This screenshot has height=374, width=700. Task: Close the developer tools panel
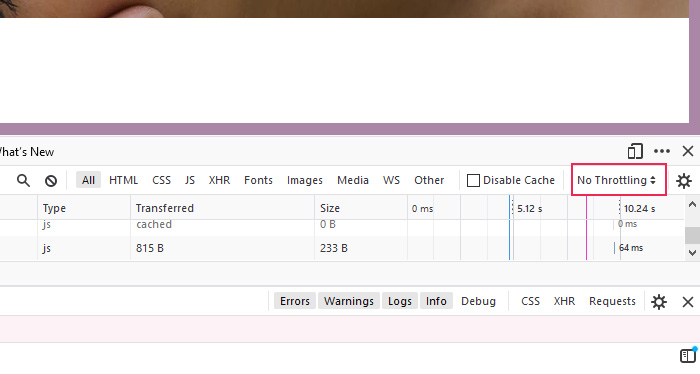click(688, 151)
